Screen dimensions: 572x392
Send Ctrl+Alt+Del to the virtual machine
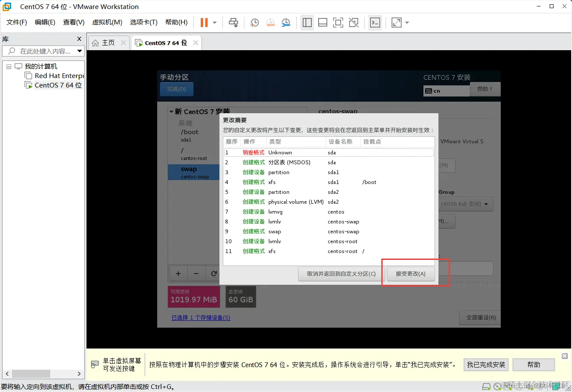(x=233, y=22)
